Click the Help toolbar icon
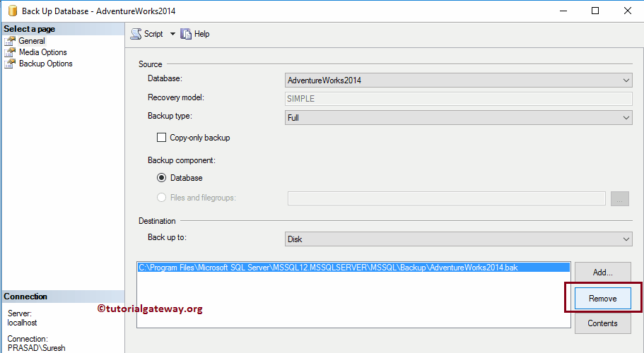 186,34
